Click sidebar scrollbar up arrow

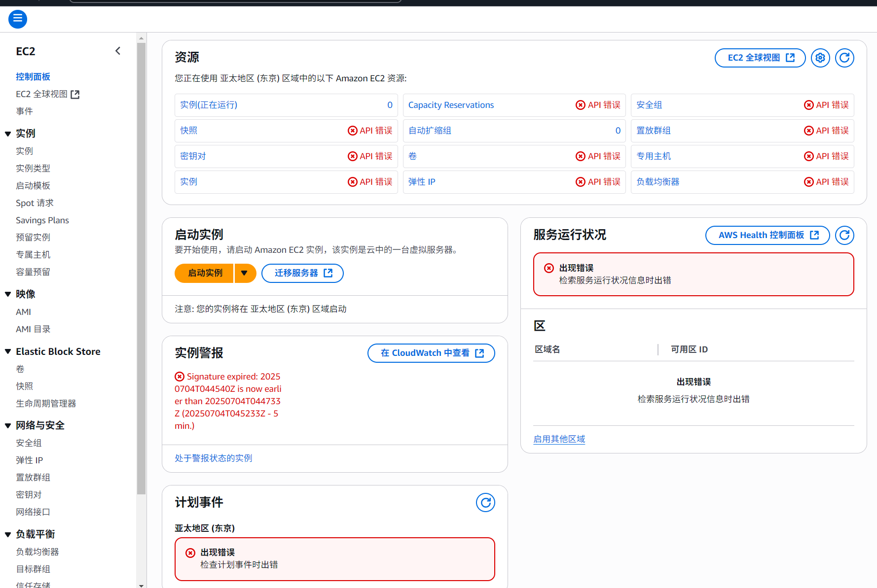click(142, 38)
